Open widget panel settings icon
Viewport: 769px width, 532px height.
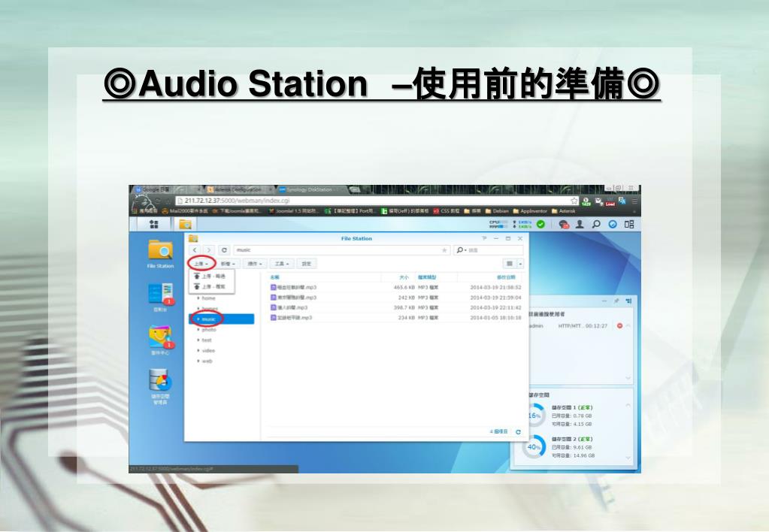(628, 301)
